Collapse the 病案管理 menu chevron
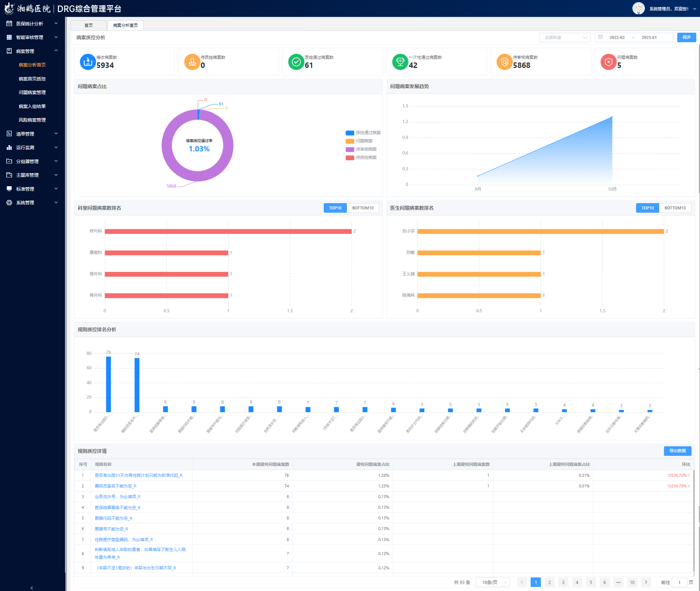This screenshot has width=700, height=591. tap(56, 51)
